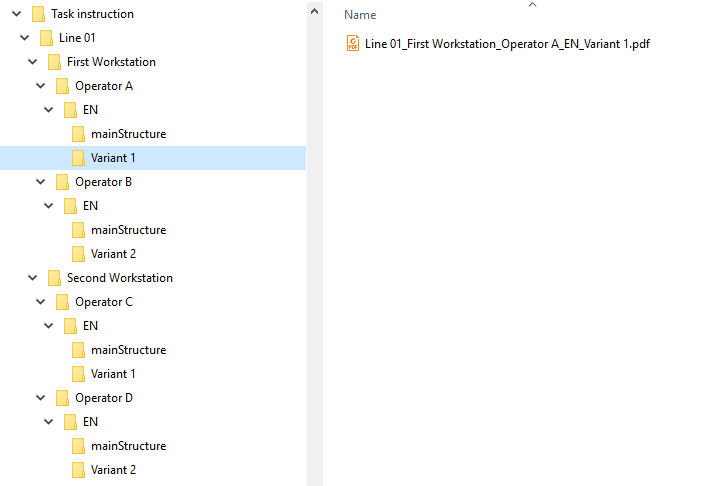This screenshot has width=721, height=486.
Task: Click the Second Workstation folder icon
Action: pos(54,278)
